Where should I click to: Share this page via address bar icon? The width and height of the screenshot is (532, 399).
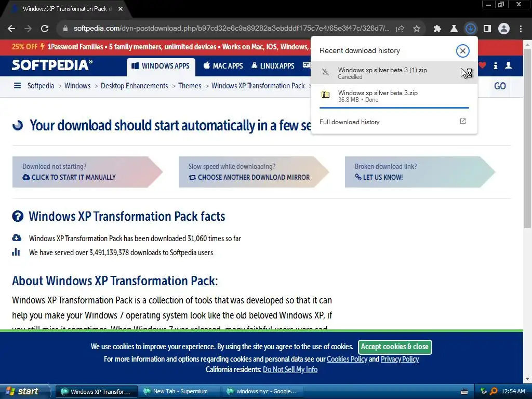[x=400, y=29]
